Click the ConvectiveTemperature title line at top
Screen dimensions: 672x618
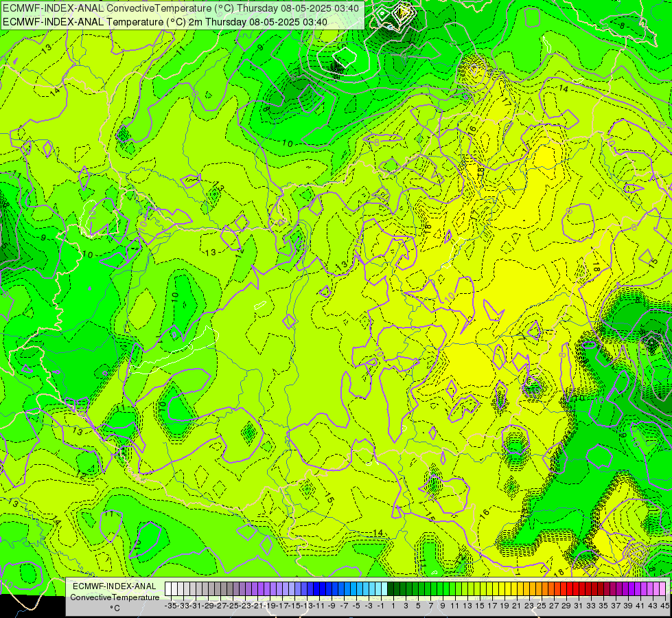[181, 8]
